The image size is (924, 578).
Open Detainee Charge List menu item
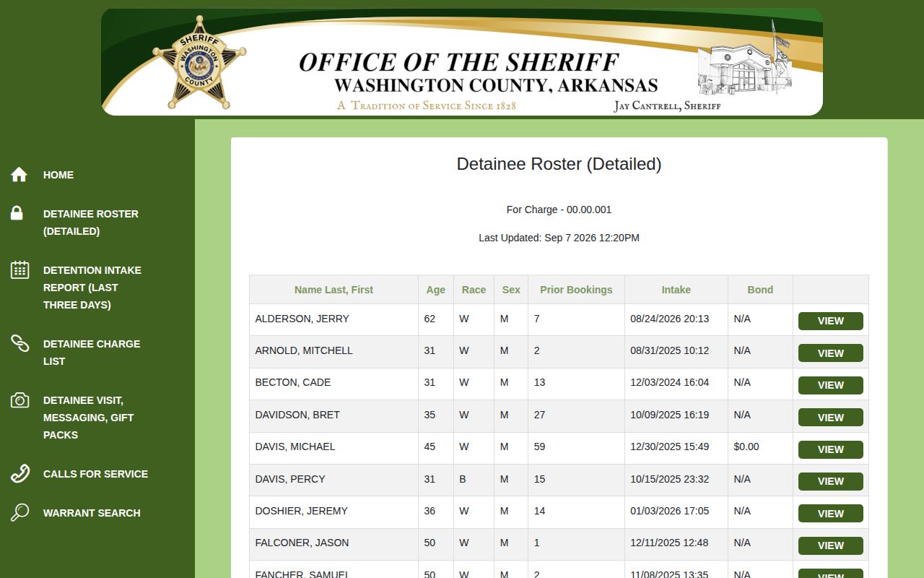[x=92, y=353]
